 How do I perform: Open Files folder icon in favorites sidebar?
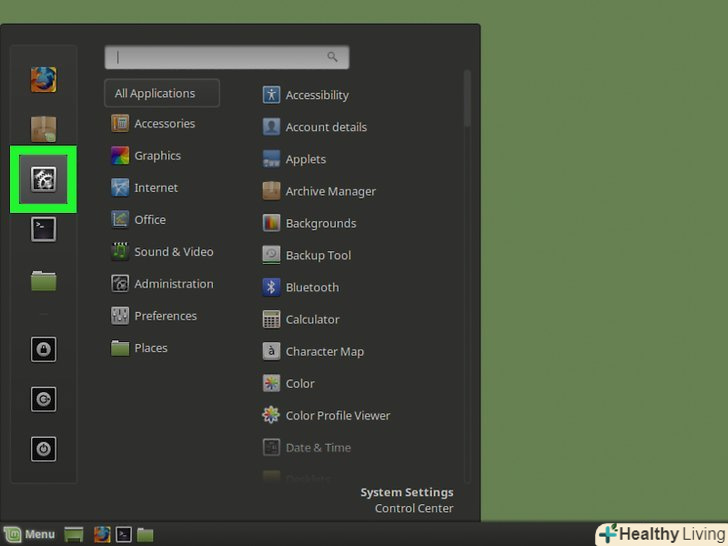(43, 282)
